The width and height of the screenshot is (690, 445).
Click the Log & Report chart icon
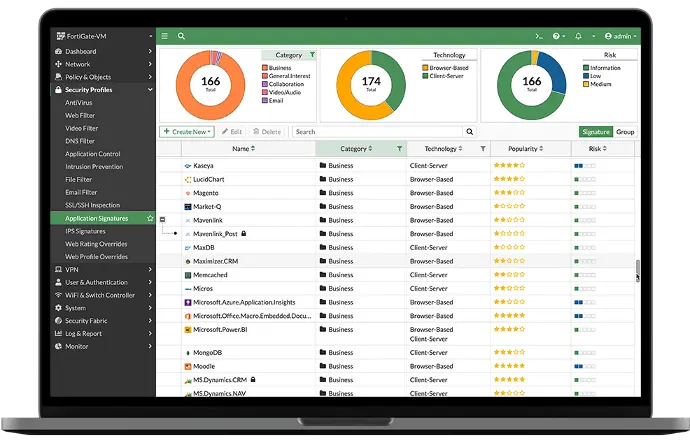click(58, 334)
